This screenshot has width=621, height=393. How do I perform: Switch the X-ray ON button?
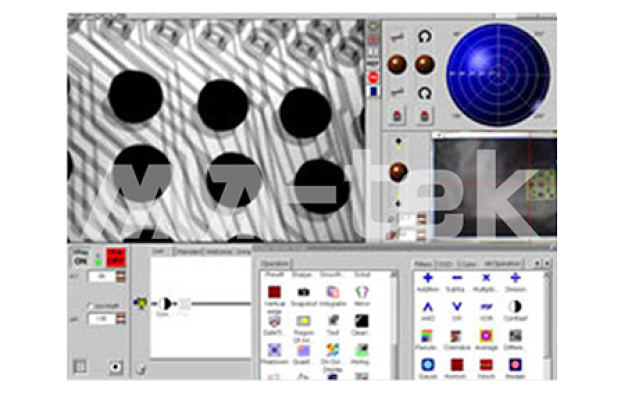click(x=80, y=261)
